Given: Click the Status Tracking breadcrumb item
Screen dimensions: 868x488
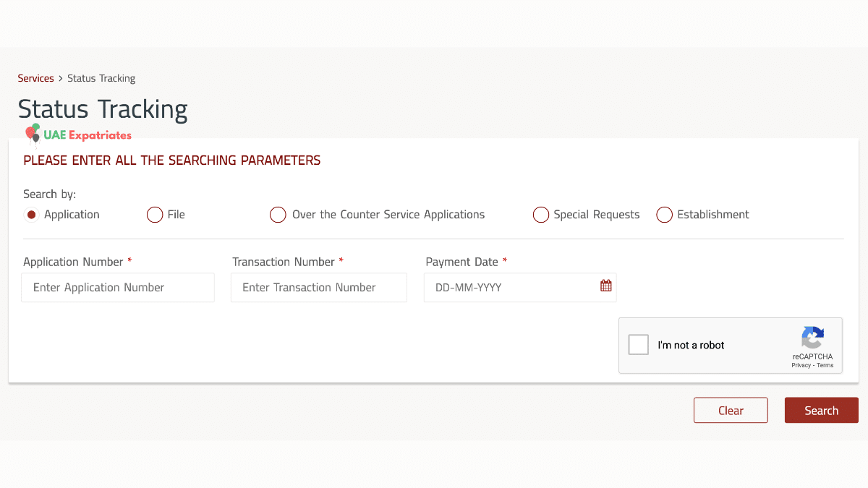Looking at the screenshot, I should 101,78.
